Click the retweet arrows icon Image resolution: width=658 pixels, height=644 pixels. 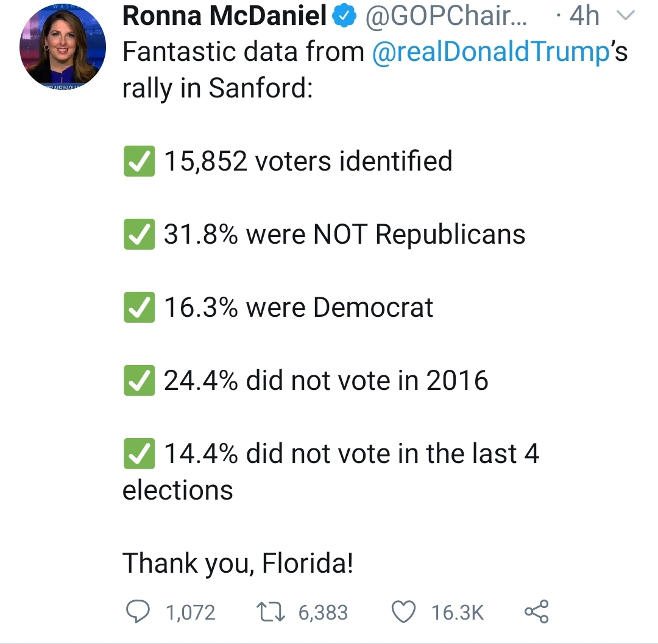[271, 612]
